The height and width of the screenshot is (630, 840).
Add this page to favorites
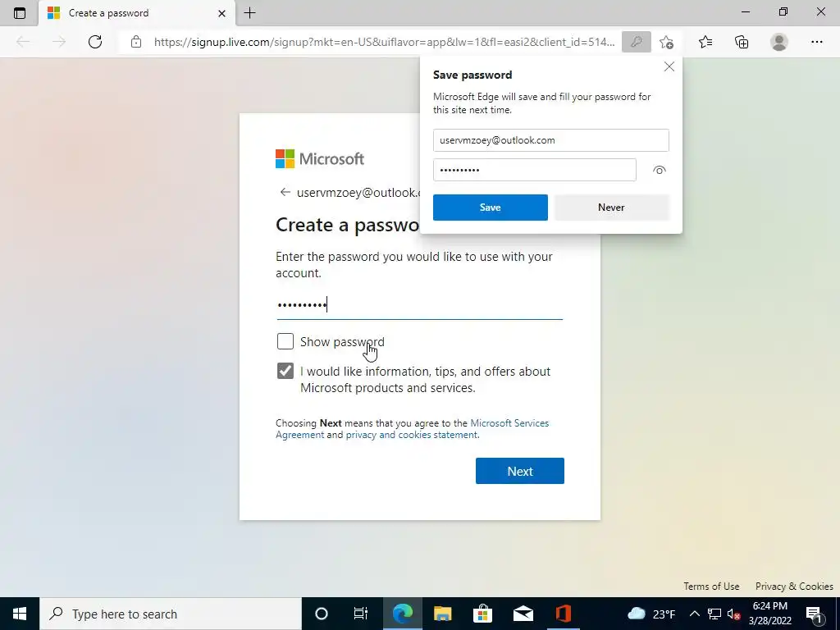coord(666,42)
